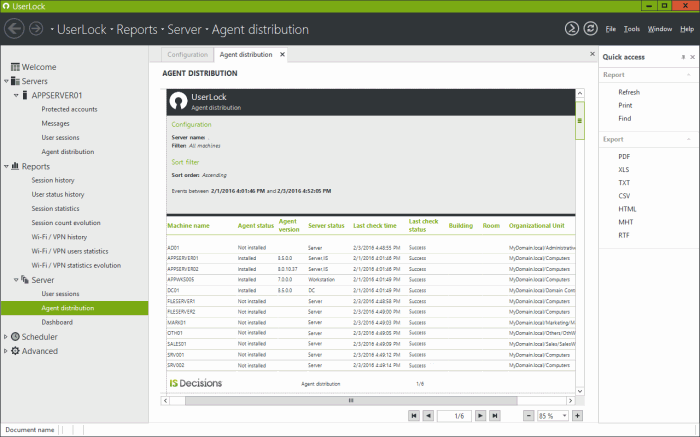This screenshot has width=700, height=437.
Task: Click the Server folder icon under Reports
Action: click(x=25, y=280)
